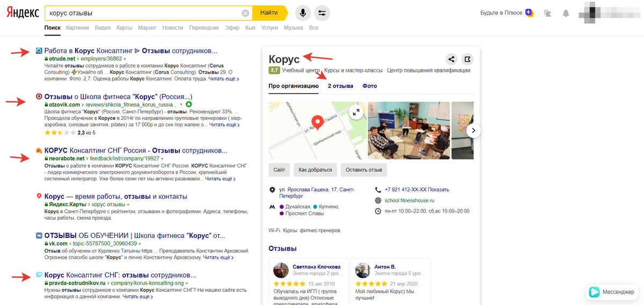This screenshot has height=305, width=644.
Task: Click the globe icon near website
Action: pos(379,200)
